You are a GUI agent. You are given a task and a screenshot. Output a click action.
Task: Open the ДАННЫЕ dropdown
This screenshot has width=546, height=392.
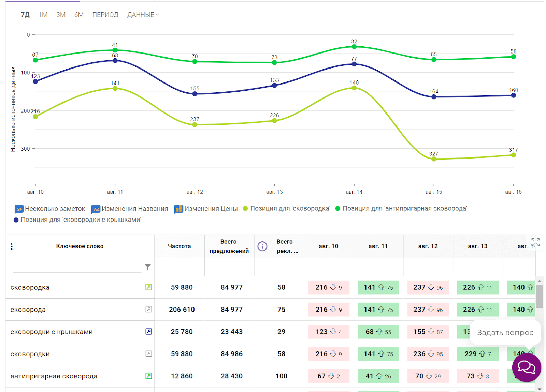pyautogui.click(x=143, y=15)
